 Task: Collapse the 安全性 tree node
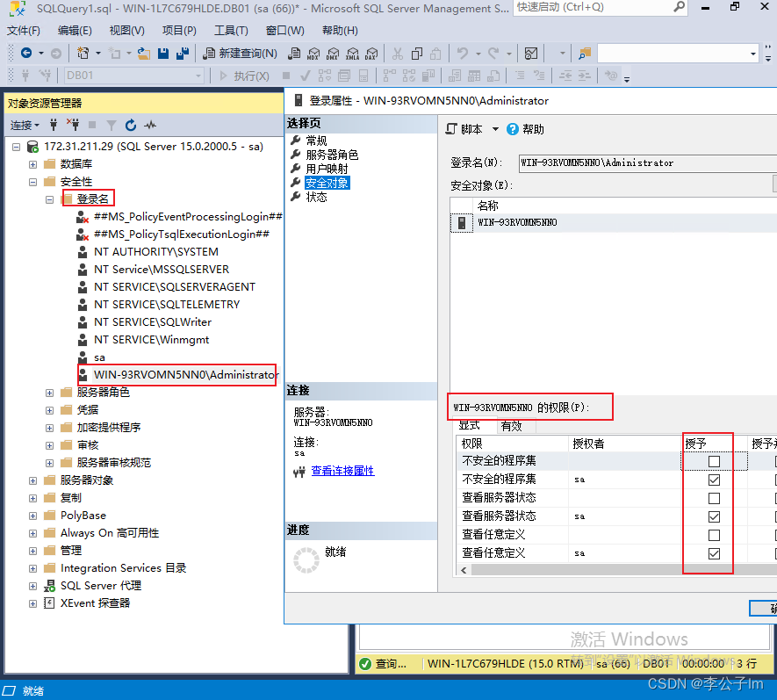pyautogui.click(x=32, y=182)
